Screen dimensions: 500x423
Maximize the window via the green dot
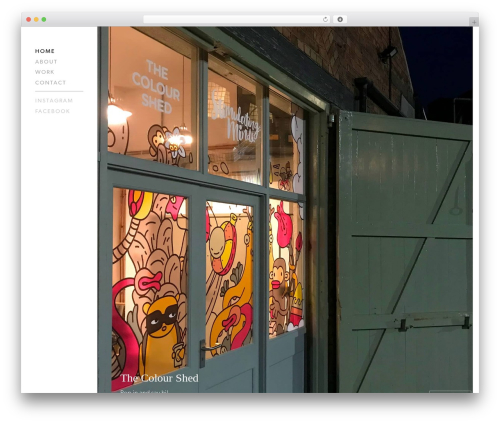coord(44,20)
